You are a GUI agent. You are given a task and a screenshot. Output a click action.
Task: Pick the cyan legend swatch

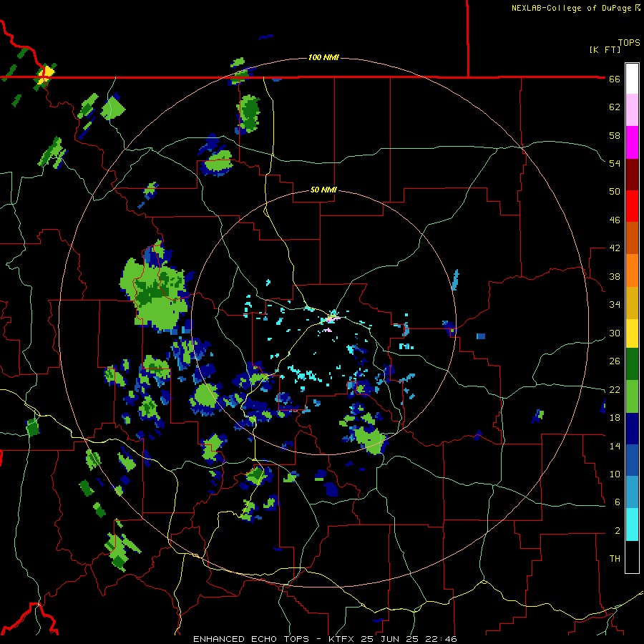coord(632,525)
